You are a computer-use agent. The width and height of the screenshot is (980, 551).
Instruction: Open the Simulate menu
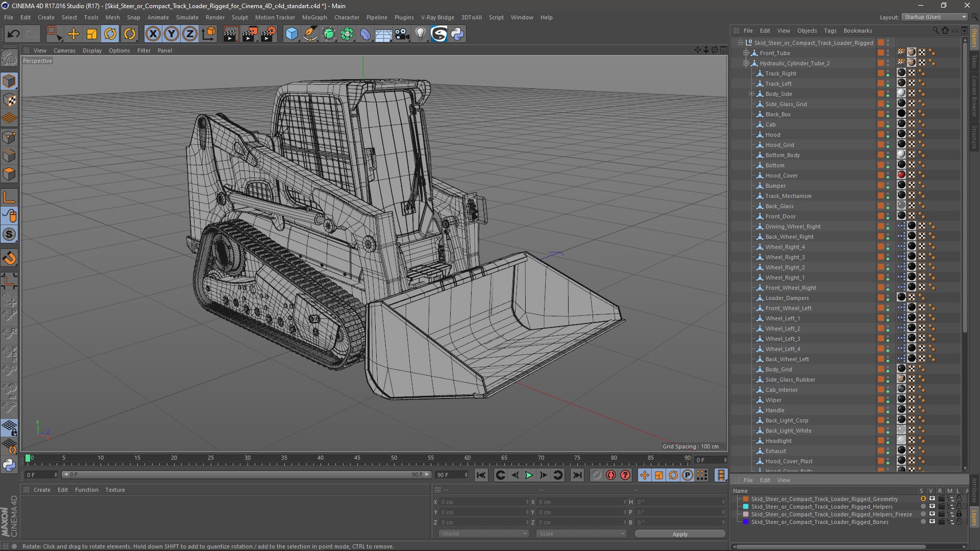click(187, 17)
